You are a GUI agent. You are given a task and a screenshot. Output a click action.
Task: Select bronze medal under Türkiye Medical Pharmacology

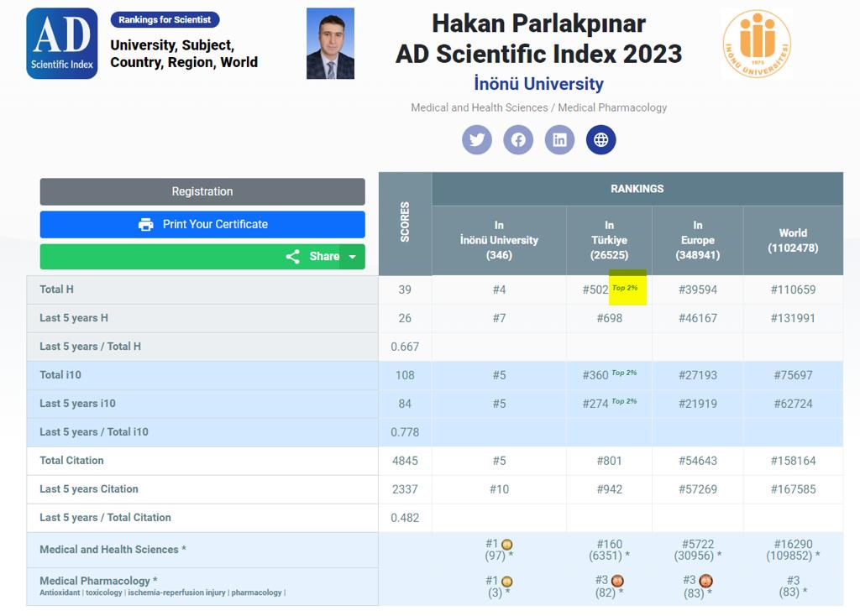click(x=617, y=581)
